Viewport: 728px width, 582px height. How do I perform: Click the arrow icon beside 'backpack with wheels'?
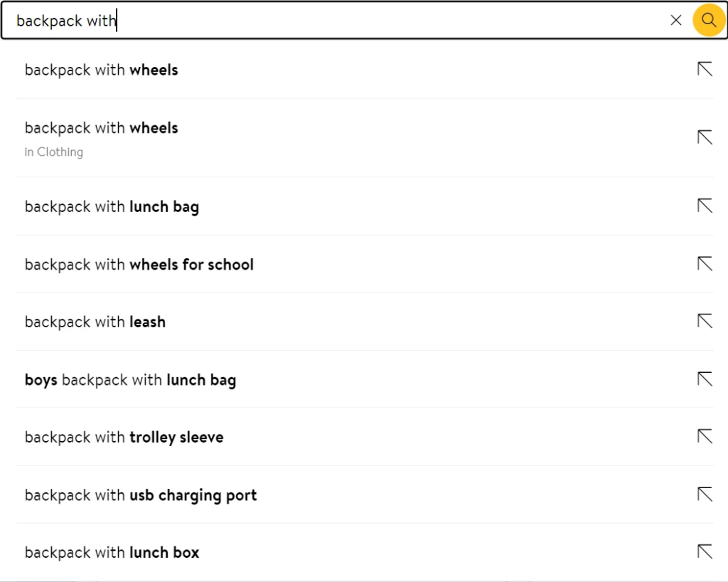(704, 69)
